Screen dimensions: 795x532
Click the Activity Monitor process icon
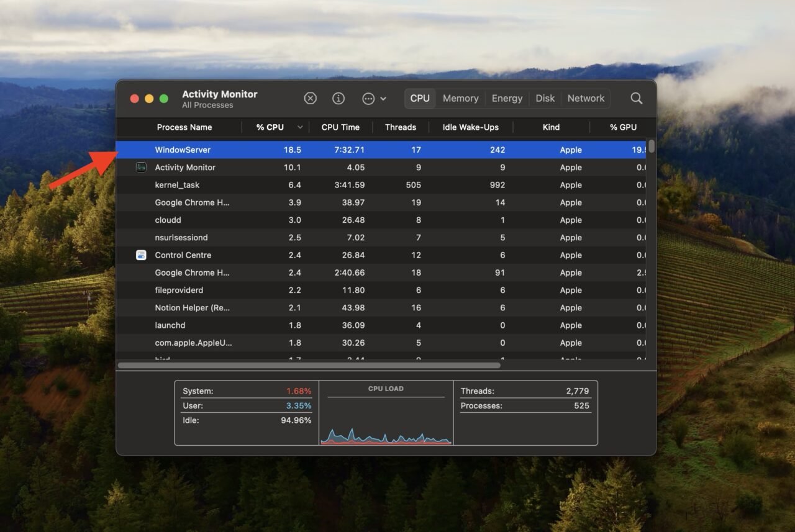[x=141, y=167]
